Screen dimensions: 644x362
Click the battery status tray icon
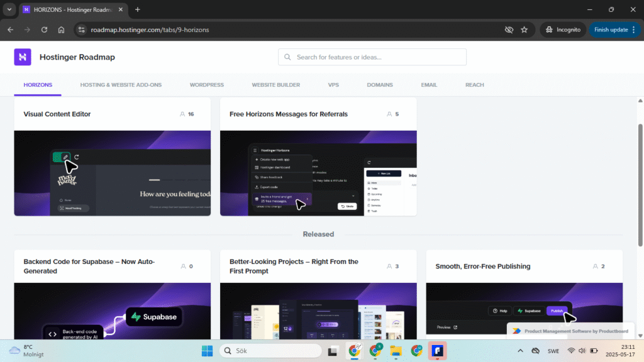click(x=594, y=351)
